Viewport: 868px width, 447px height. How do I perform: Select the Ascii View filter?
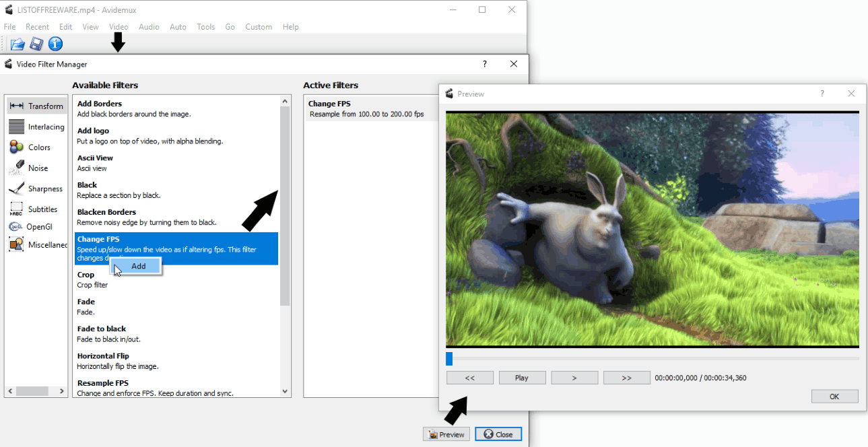(x=176, y=163)
